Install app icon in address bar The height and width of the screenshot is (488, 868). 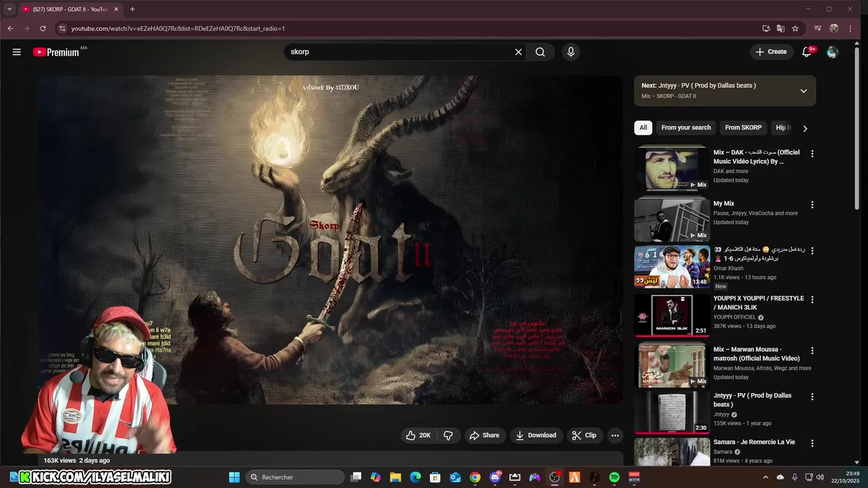click(766, 28)
